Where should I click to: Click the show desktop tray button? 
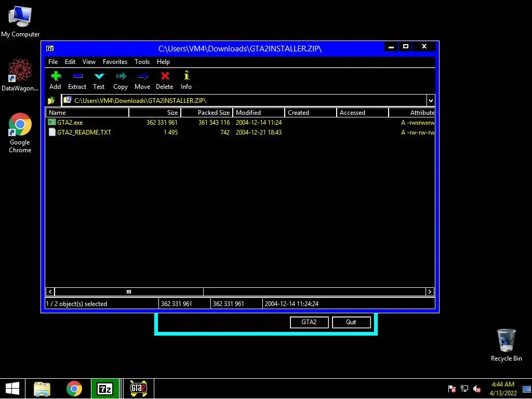tap(527, 389)
